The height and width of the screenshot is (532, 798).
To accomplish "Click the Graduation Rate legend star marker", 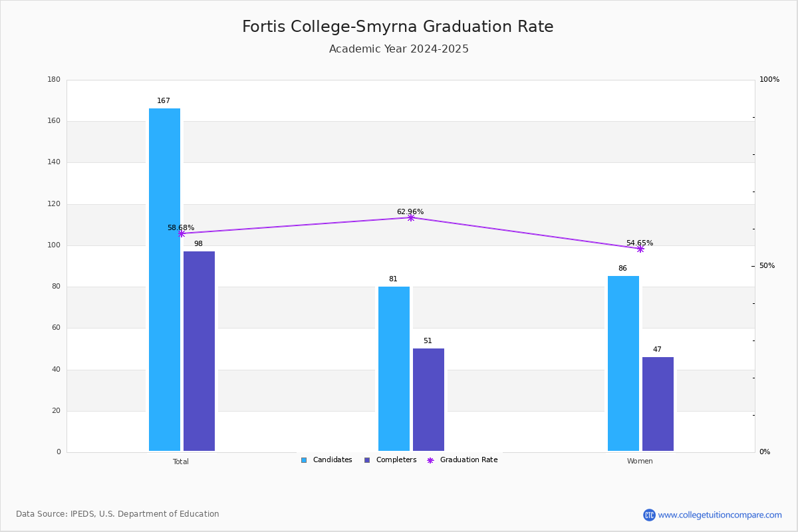I will (430, 460).
